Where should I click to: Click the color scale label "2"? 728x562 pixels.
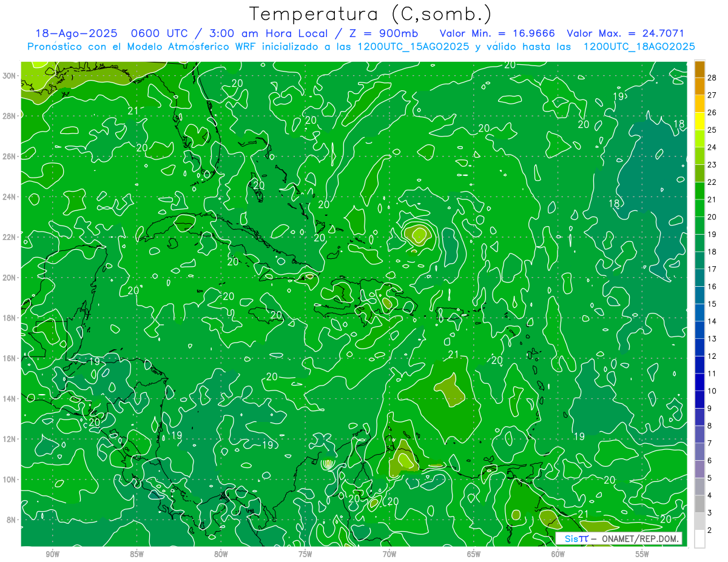pyautogui.click(x=710, y=530)
